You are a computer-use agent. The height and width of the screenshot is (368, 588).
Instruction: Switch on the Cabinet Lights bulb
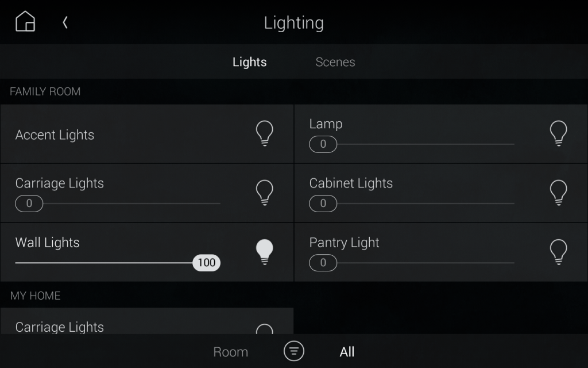558,193
